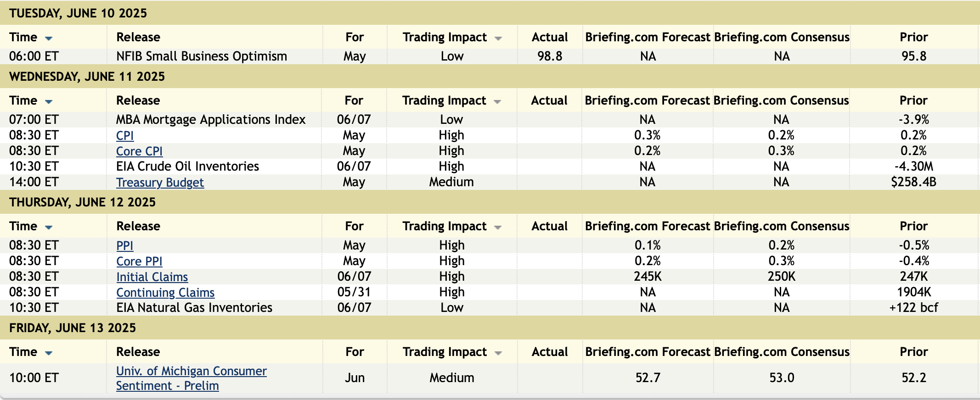Image resolution: width=980 pixels, height=400 pixels.
Task: Open Univ. of Michigan Consumer Sentiment link
Action: tap(191, 371)
